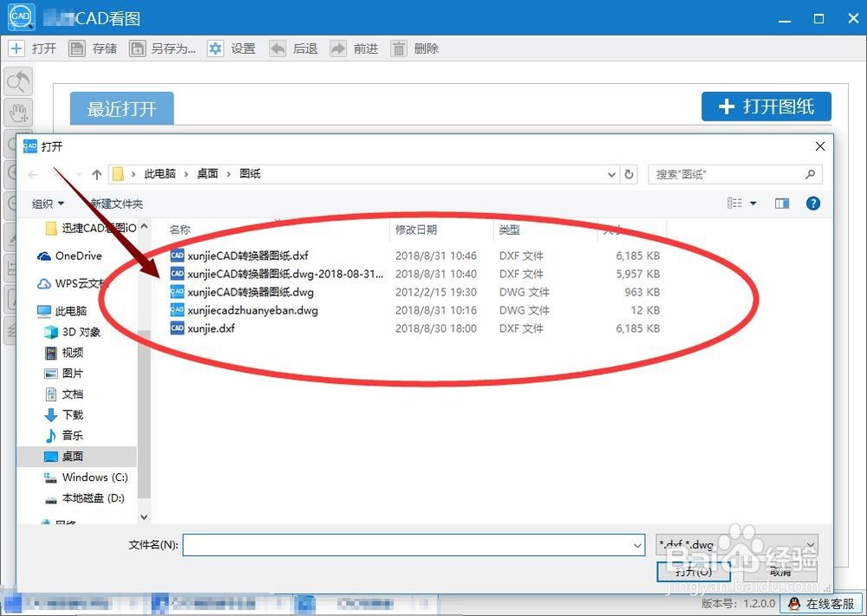Click the 打开 plus icon in toolbar
The height and width of the screenshot is (616, 867).
(16, 49)
